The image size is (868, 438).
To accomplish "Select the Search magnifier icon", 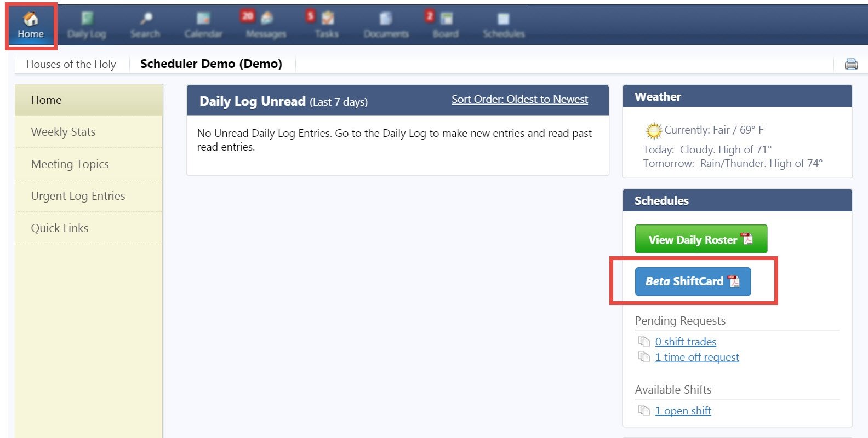I will pyautogui.click(x=145, y=26).
